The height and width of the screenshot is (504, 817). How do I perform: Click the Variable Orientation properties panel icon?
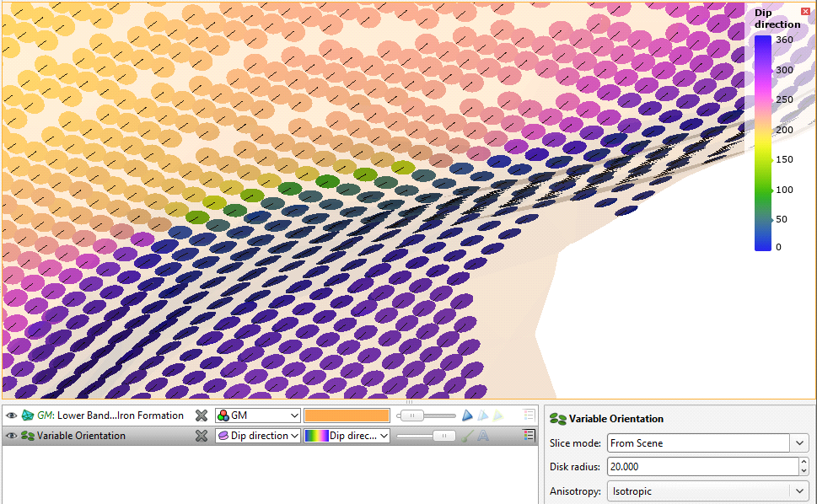pos(558,419)
